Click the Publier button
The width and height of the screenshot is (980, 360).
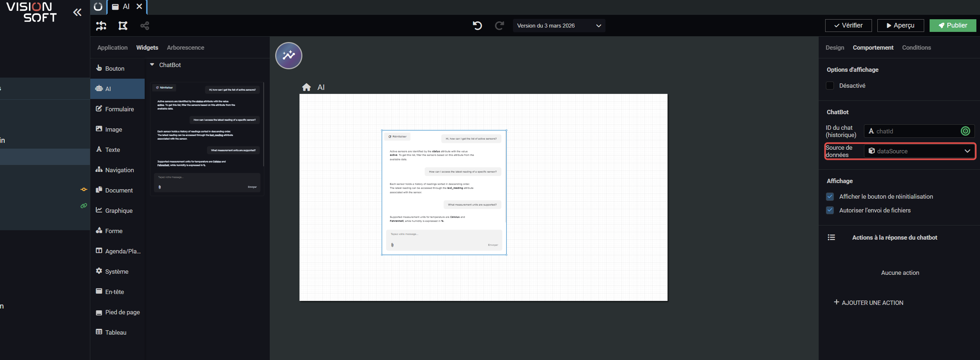pos(952,25)
